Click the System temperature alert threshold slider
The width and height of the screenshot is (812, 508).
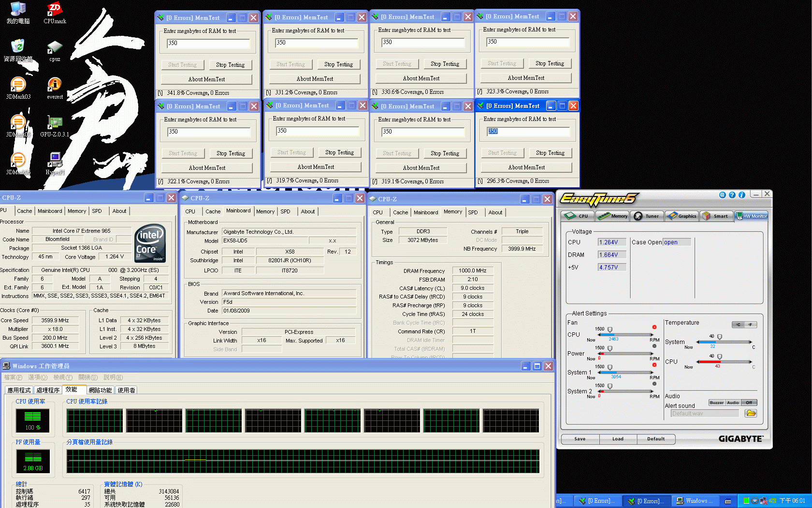coord(719,337)
